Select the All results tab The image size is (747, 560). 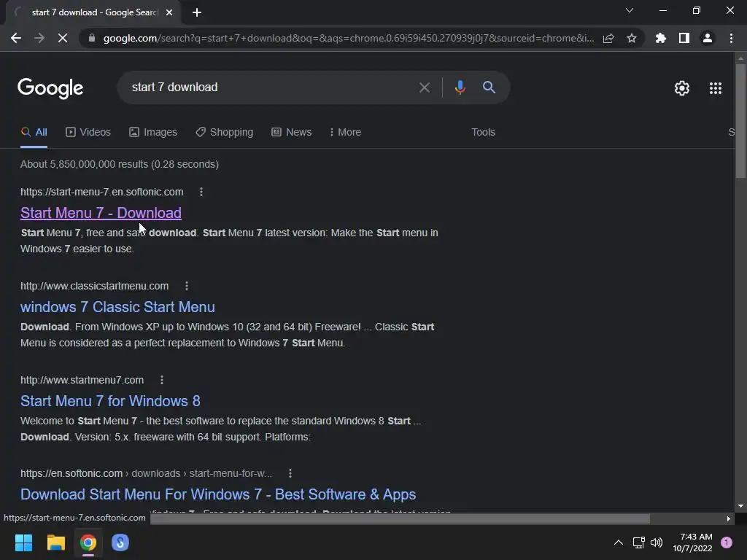click(34, 133)
